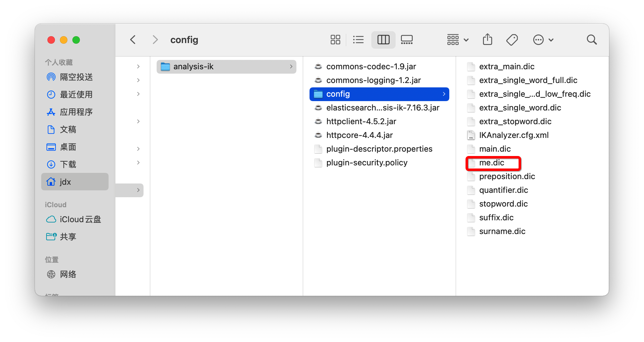Select quantifier.dic

[532, 190]
